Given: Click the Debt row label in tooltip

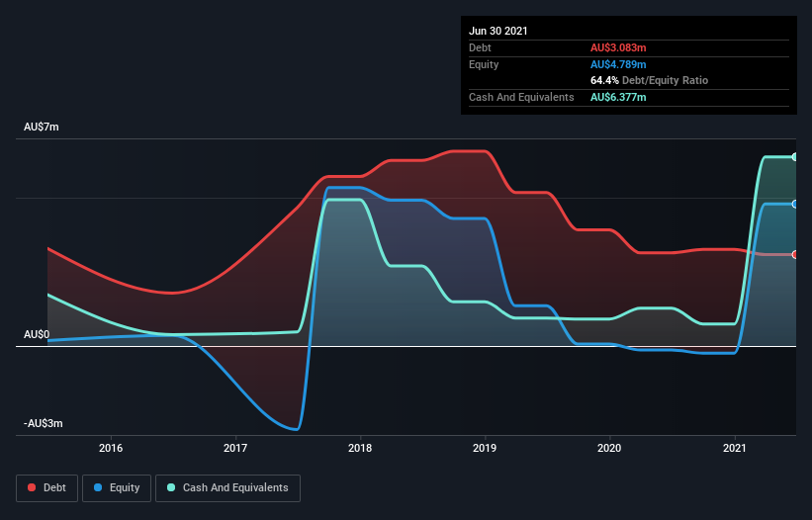Looking at the screenshot, I should point(480,48).
